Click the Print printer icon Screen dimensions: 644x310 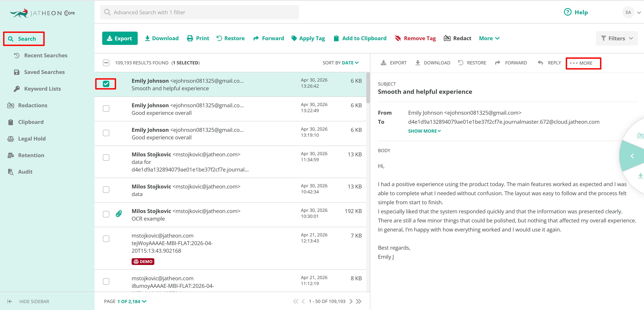190,38
